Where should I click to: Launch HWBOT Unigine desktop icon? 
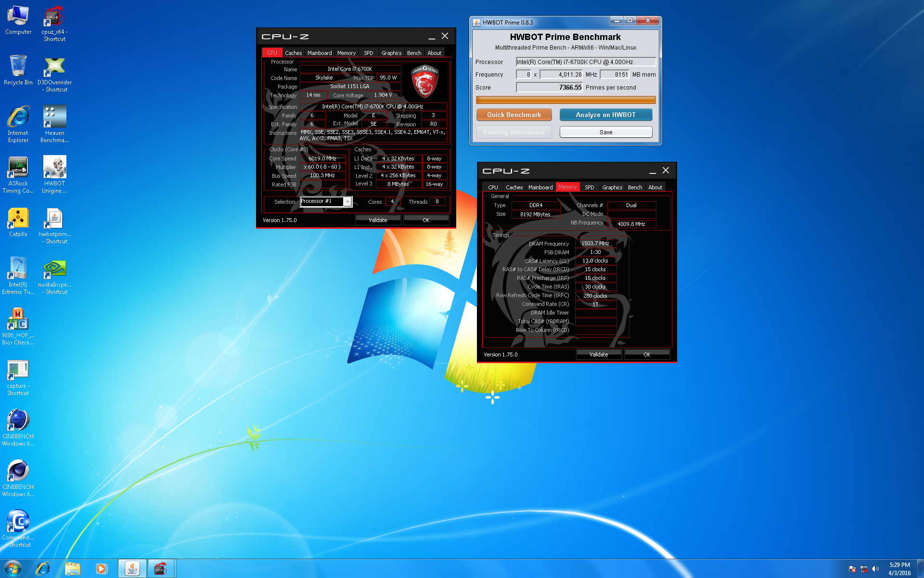pos(54,175)
